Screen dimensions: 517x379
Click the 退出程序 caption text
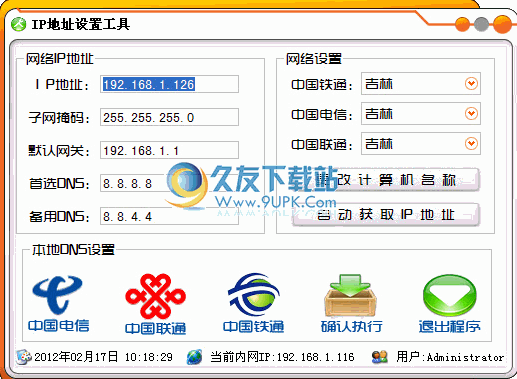click(x=450, y=326)
